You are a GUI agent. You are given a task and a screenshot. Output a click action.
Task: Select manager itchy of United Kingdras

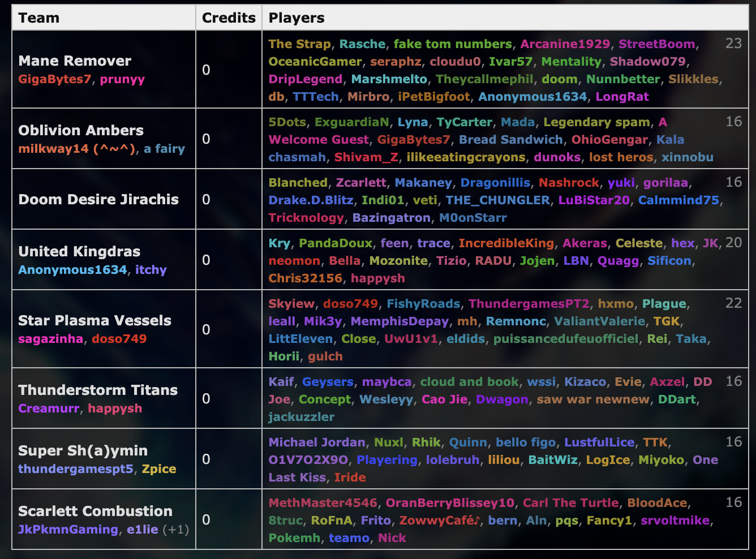[x=151, y=270]
